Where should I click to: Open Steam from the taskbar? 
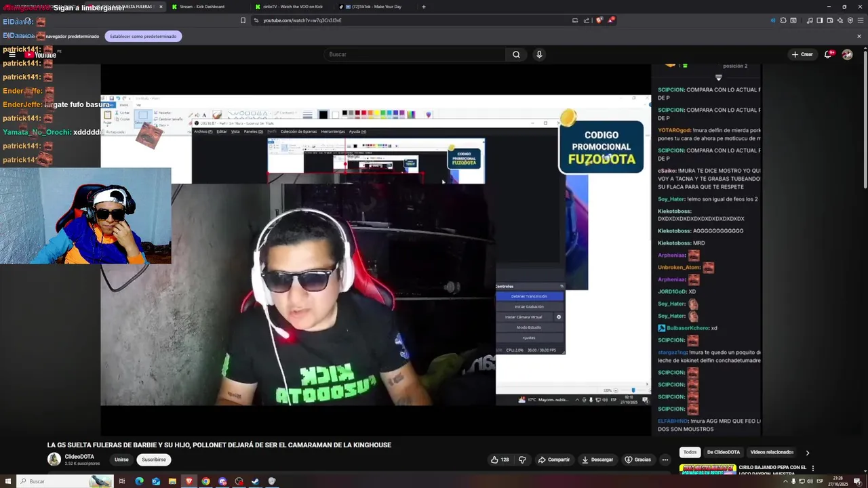(x=256, y=481)
